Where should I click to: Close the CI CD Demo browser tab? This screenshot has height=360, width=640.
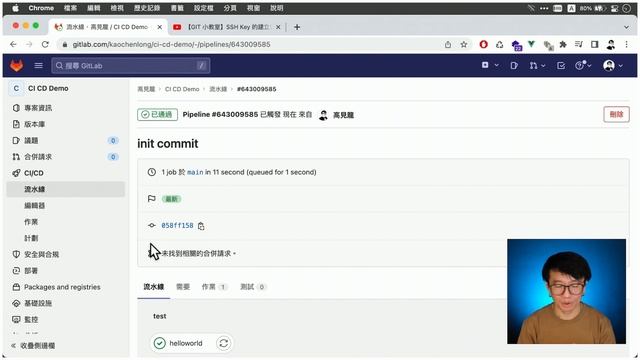(160, 27)
